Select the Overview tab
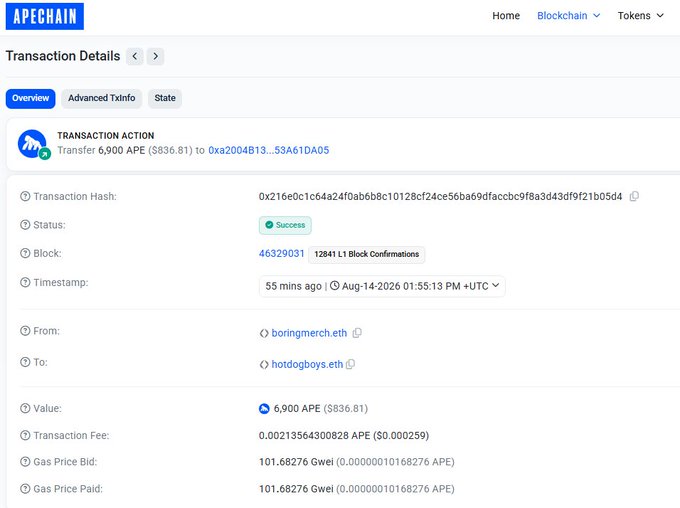The height and width of the screenshot is (508, 680). [30, 98]
